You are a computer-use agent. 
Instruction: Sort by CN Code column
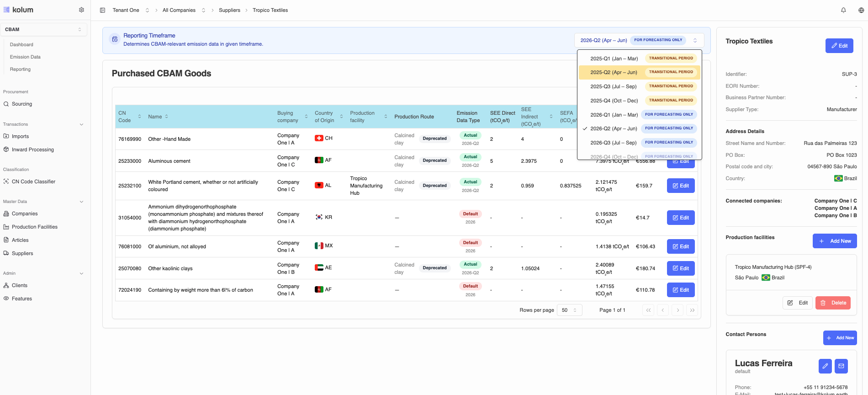139,117
